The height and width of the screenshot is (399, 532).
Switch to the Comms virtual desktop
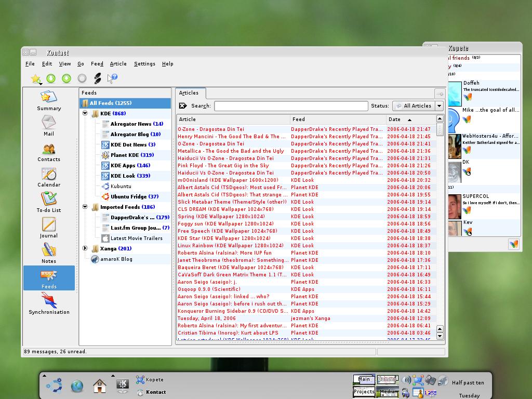click(x=387, y=379)
